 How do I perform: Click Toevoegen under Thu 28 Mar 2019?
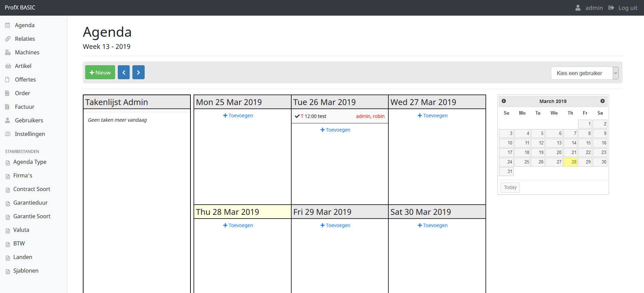238,225
